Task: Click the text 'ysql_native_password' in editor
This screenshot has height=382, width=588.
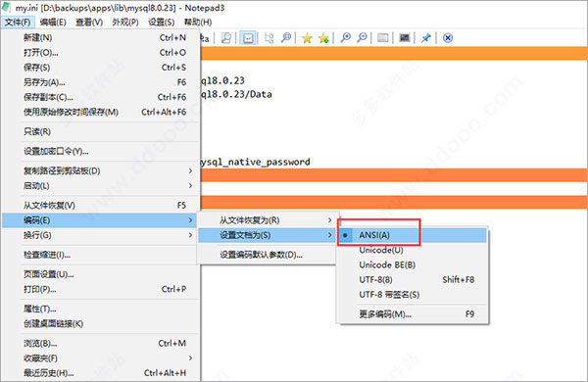Action: [x=256, y=163]
